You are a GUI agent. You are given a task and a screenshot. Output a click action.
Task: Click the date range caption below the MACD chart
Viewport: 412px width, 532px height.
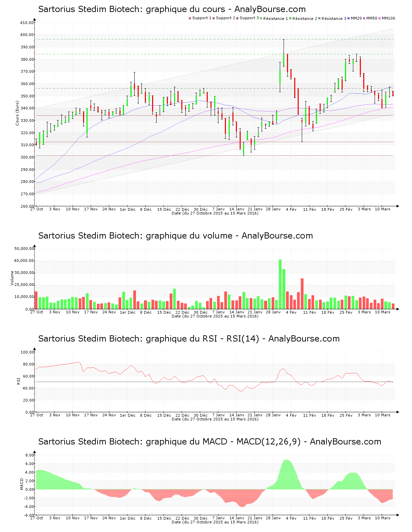[x=215, y=522]
